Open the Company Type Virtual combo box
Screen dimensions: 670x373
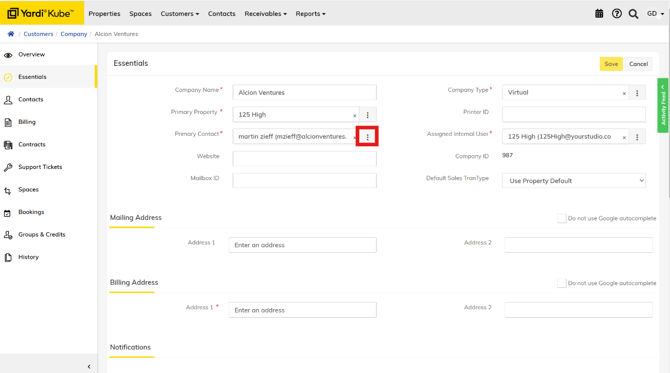pyautogui.click(x=565, y=93)
